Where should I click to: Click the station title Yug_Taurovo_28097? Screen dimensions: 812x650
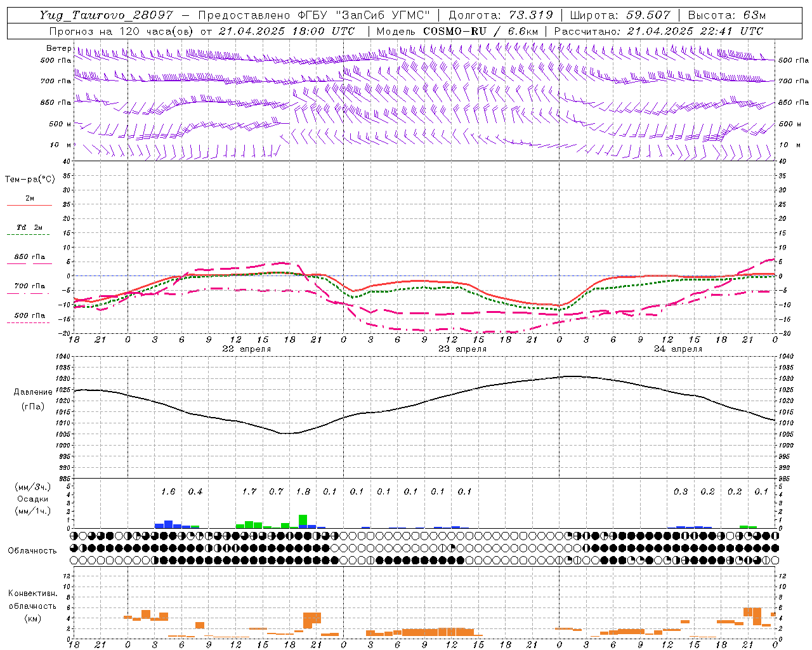106,15
